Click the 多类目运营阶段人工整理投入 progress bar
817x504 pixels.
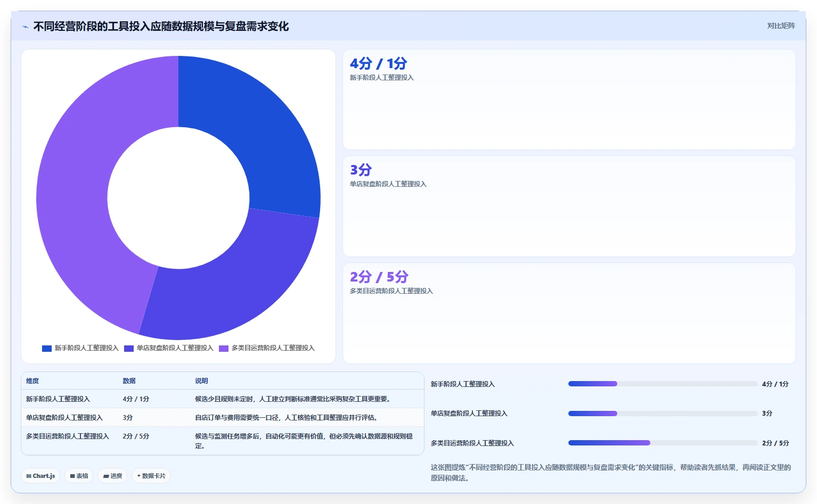663,443
